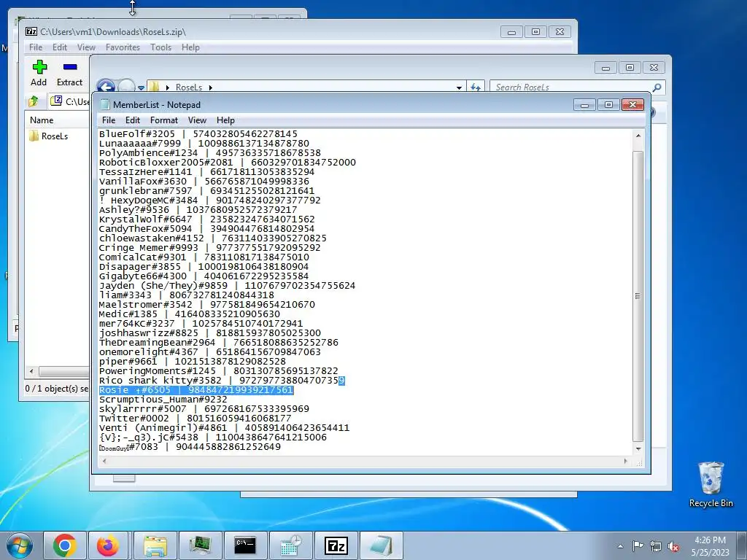Click the 7z icon in 7-Zip title bar
This screenshot has height=560, width=747.
31,31
